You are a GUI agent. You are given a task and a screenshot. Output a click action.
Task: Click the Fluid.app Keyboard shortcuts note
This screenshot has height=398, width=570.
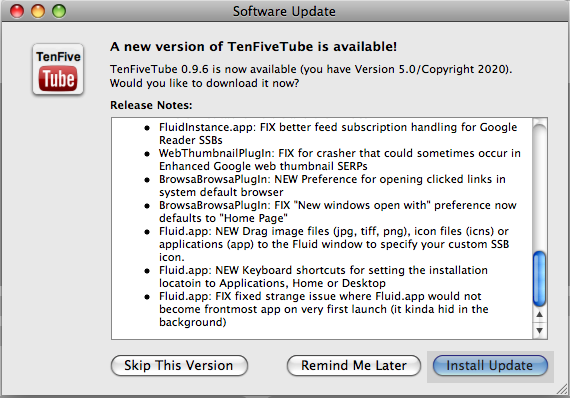click(x=324, y=277)
